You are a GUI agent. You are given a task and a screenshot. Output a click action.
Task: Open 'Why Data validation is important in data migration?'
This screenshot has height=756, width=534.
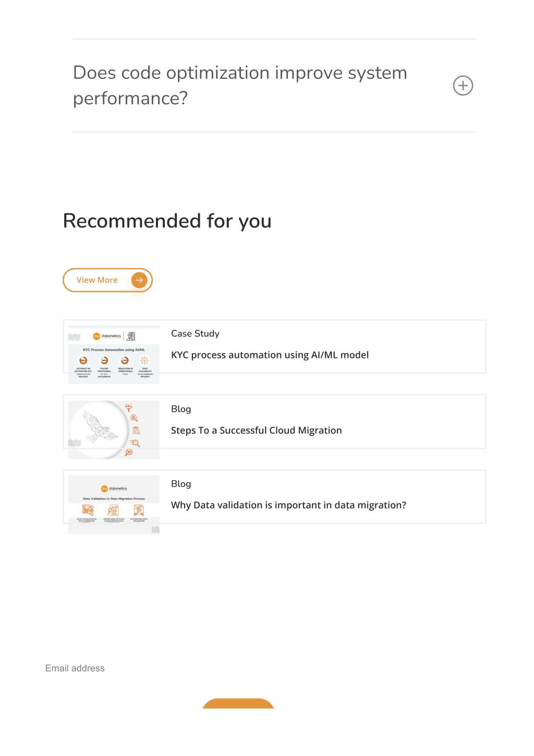tap(288, 505)
